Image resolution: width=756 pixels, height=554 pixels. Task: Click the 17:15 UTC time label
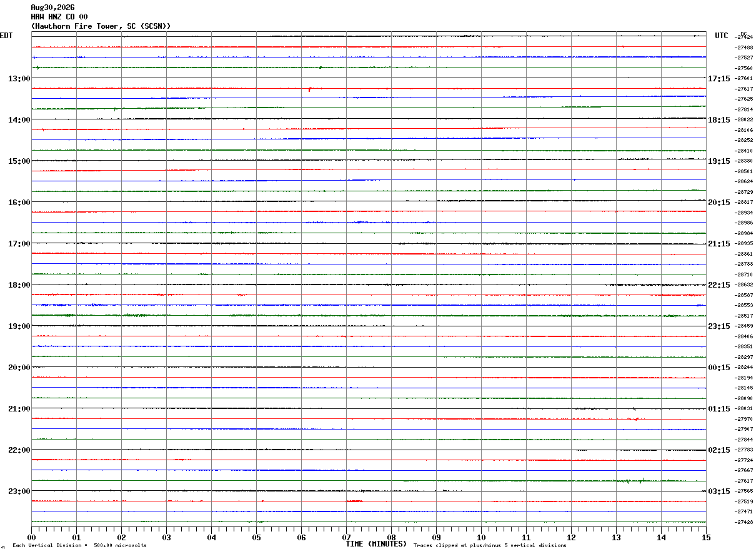pyautogui.click(x=719, y=79)
